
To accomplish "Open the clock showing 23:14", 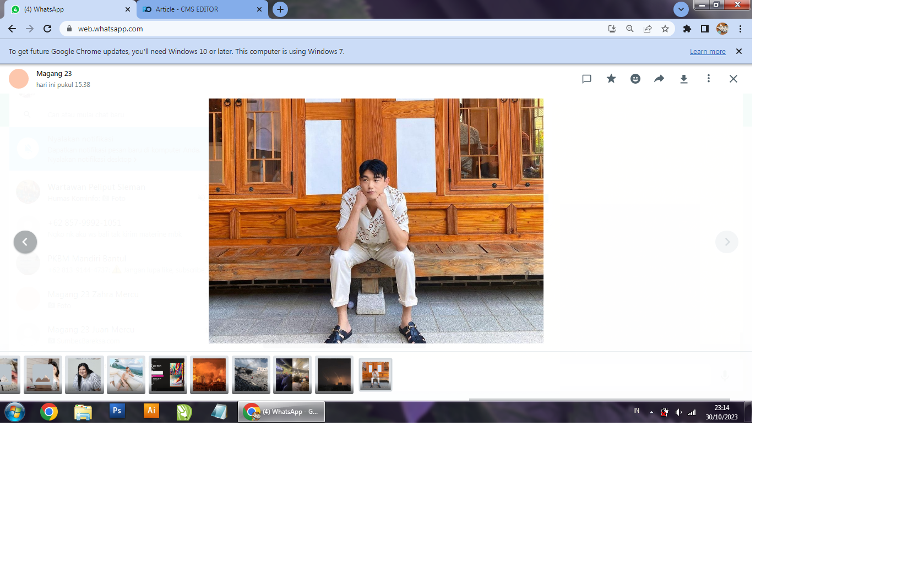I will click(x=721, y=412).
